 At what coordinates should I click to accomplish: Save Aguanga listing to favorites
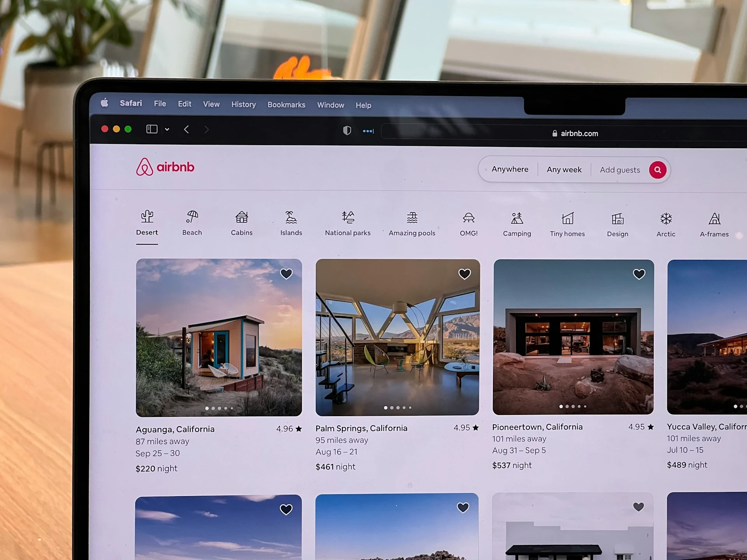[x=286, y=273]
